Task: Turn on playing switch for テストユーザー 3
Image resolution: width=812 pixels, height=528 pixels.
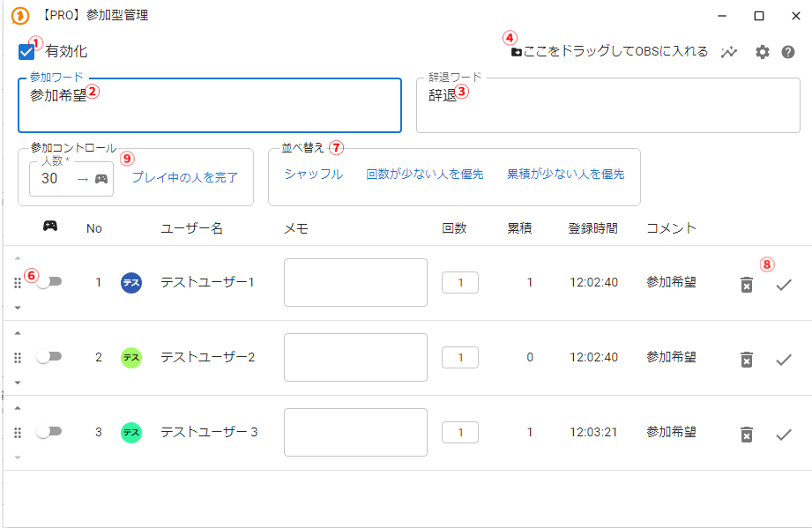Action: click(48, 432)
